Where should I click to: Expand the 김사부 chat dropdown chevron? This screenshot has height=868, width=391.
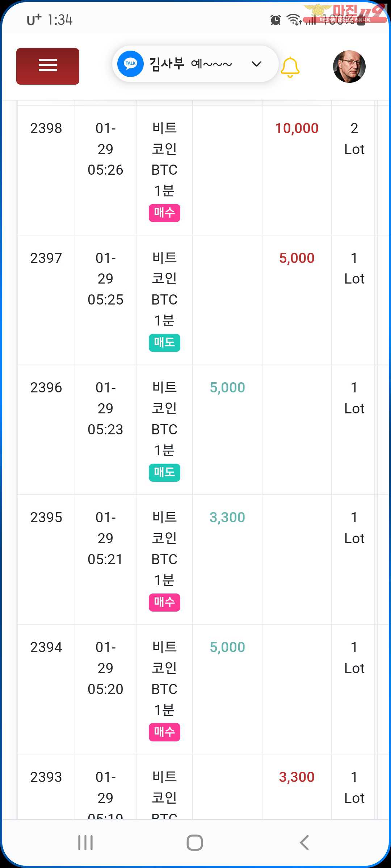click(256, 64)
